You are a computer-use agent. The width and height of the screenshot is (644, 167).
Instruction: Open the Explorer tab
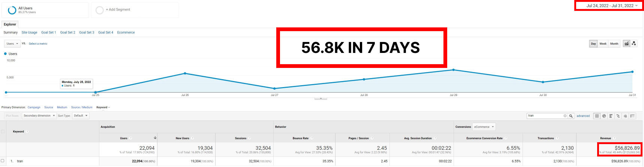point(10,24)
